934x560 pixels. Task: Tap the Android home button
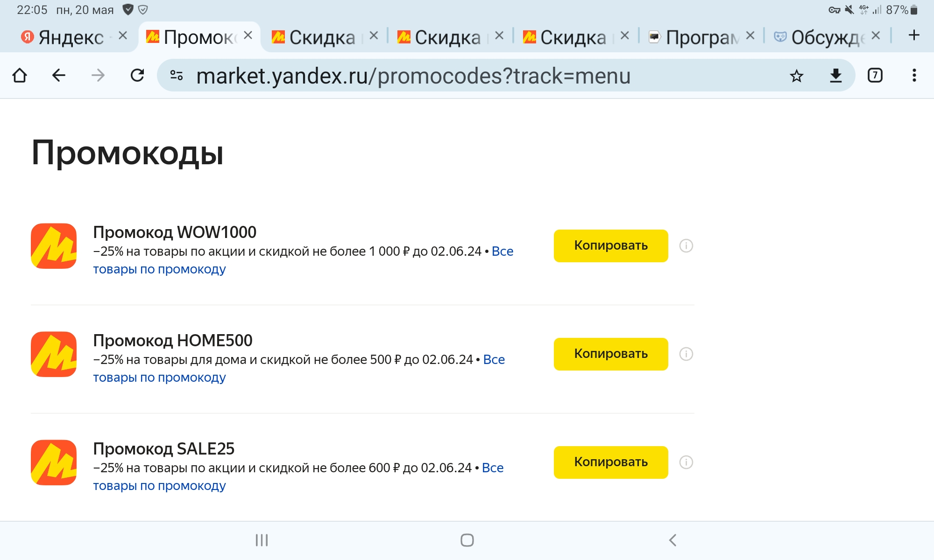point(467,540)
